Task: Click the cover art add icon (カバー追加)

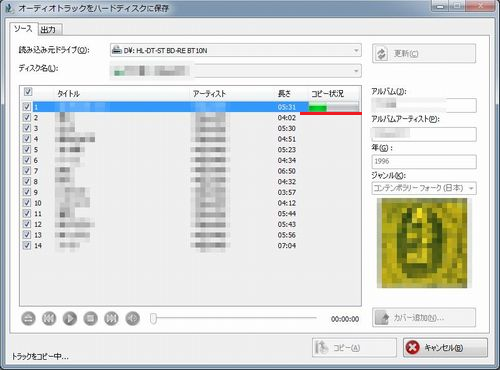Action: coord(383,318)
